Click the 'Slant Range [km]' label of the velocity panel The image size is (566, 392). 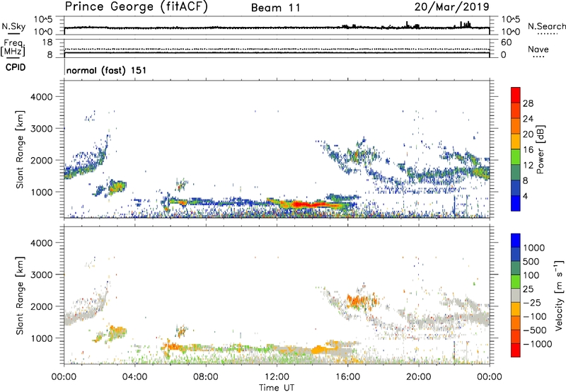coord(20,295)
